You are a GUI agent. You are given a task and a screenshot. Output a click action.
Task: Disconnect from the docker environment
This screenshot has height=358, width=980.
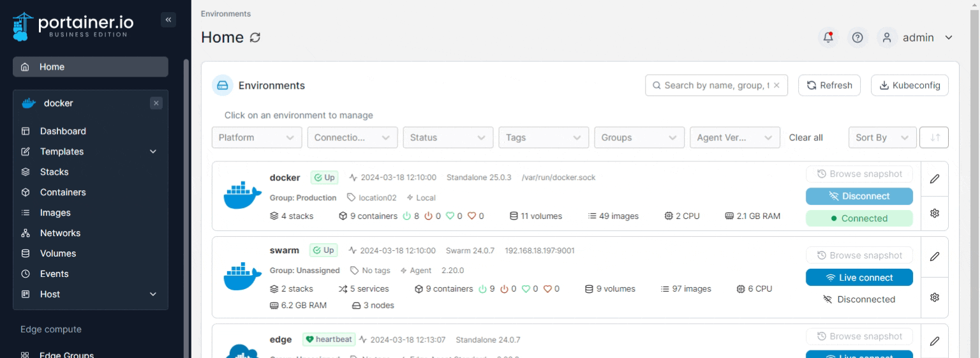pyautogui.click(x=859, y=196)
